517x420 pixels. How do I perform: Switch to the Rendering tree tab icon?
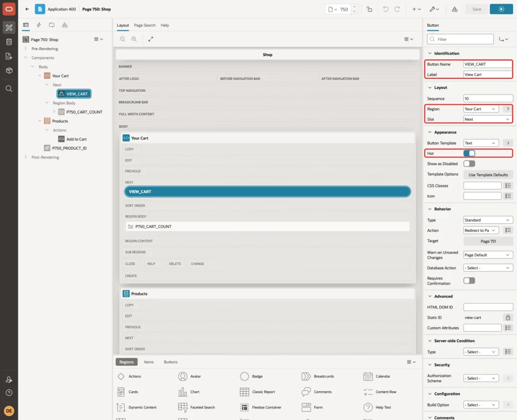[26, 25]
